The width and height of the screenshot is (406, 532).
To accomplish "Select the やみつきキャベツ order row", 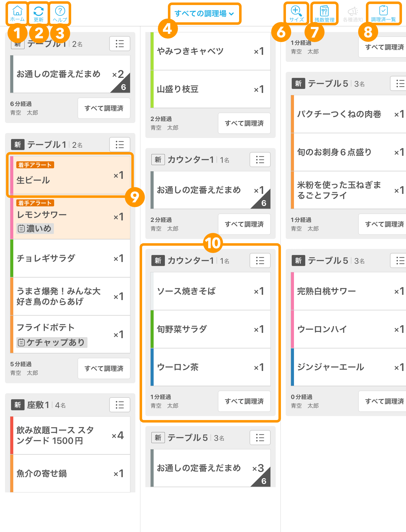I will (x=211, y=51).
